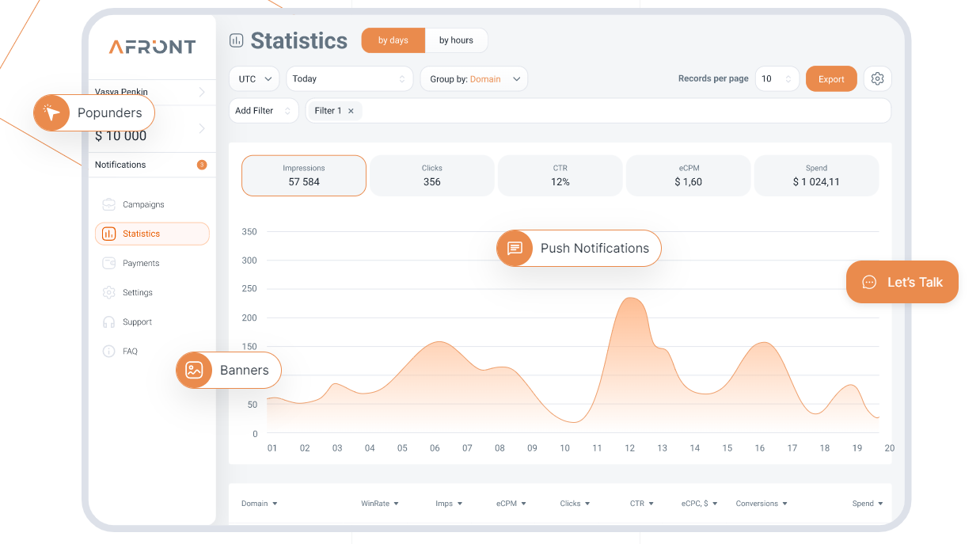Open the UTC timezone dropdown
This screenshot has height=544, width=980.
[x=254, y=79]
